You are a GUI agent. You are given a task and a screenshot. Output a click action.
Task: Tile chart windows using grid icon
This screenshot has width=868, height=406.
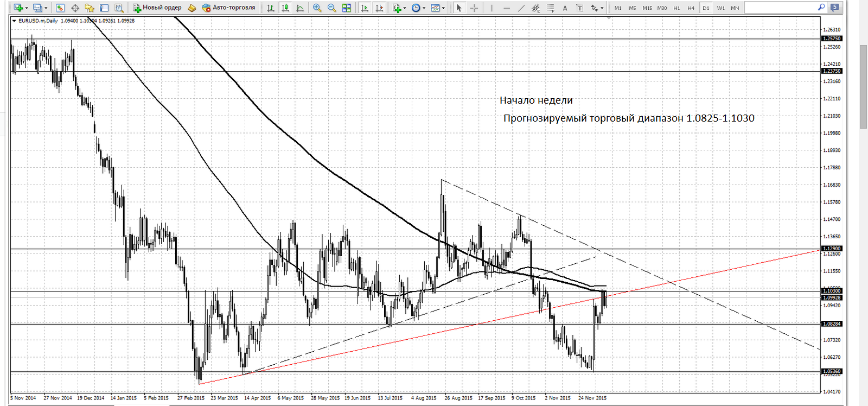(347, 8)
